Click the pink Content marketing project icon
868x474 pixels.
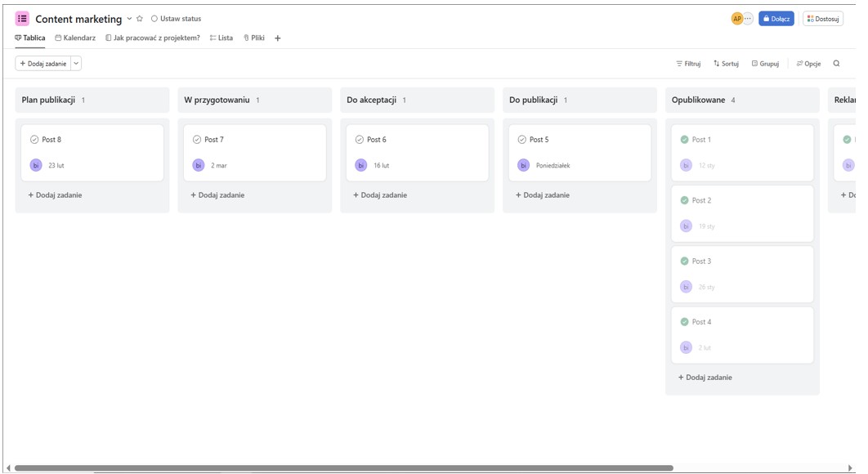coord(22,19)
